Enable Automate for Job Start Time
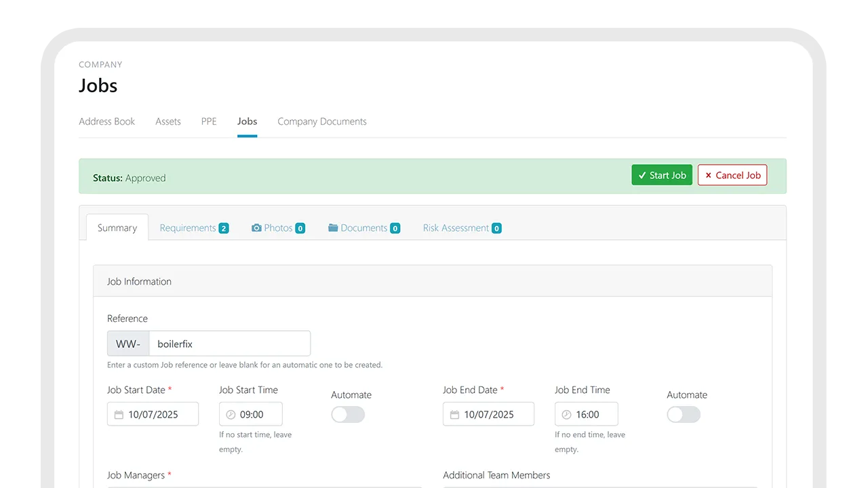868x488 pixels. point(347,414)
